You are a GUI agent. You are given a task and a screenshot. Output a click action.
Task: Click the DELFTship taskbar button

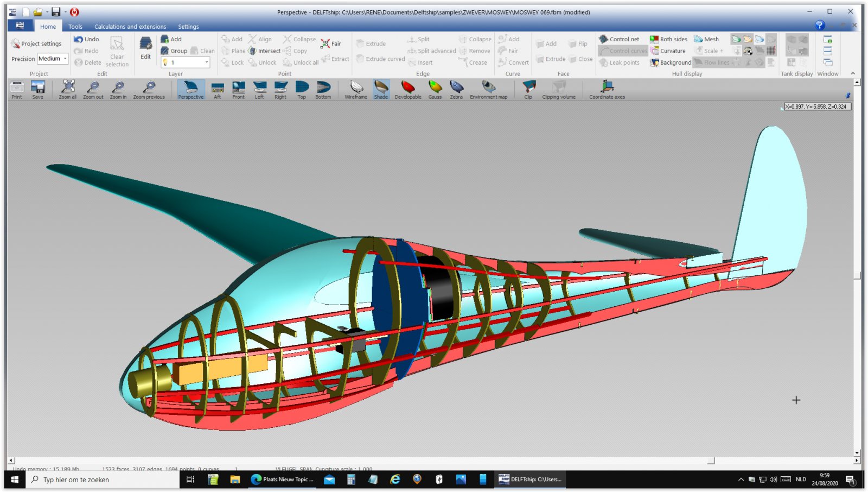[x=531, y=480]
